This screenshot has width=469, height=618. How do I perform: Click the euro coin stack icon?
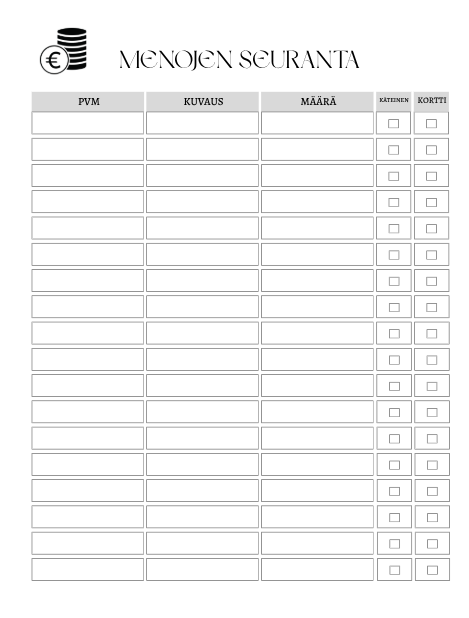tap(63, 50)
